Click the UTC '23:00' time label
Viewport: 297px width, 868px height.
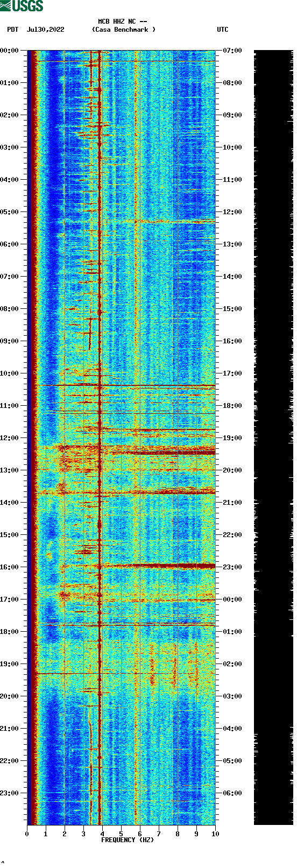[x=232, y=567]
